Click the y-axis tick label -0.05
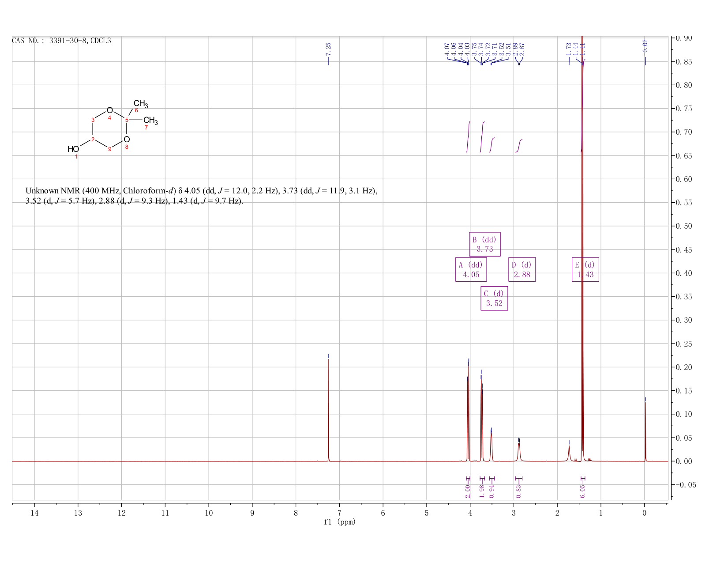The image size is (728, 563). tap(686, 485)
